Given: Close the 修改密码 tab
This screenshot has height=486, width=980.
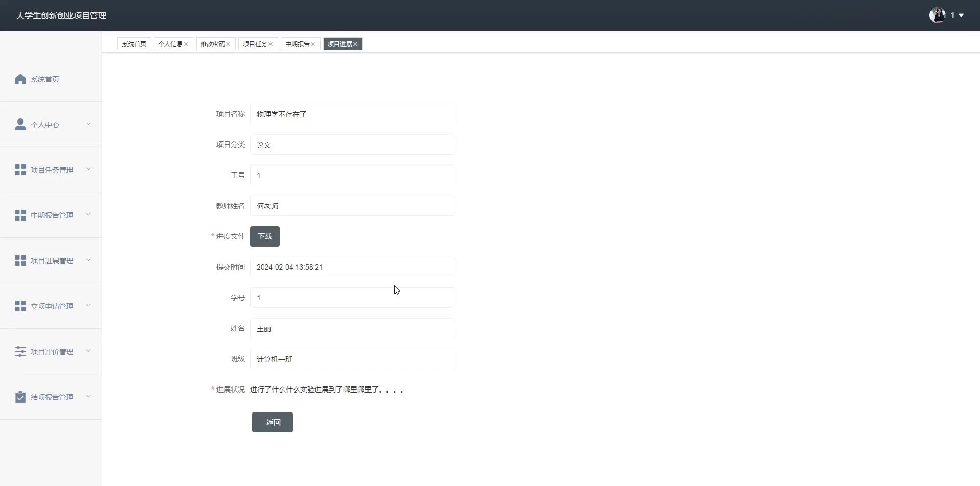Looking at the screenshot, I should [x=228, y=44].
